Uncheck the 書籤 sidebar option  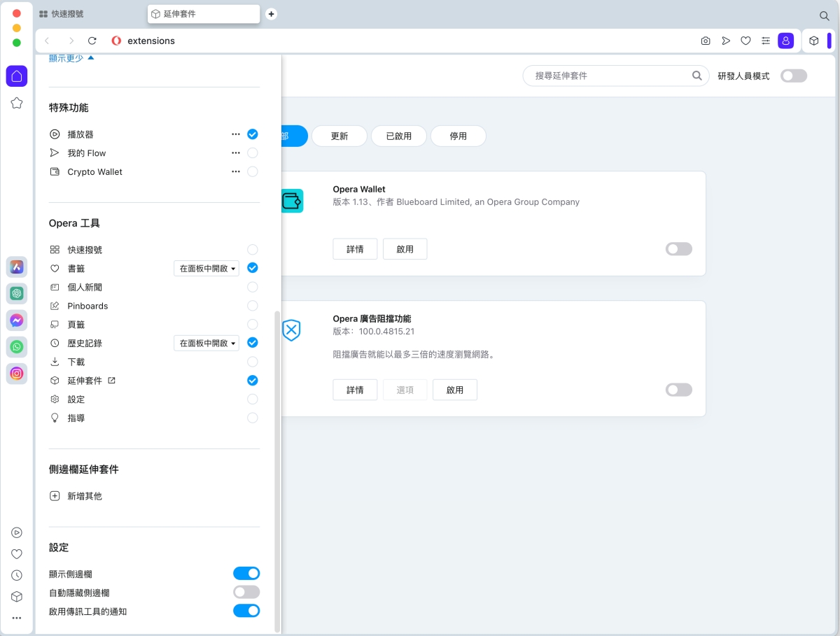tap(253, 268)
